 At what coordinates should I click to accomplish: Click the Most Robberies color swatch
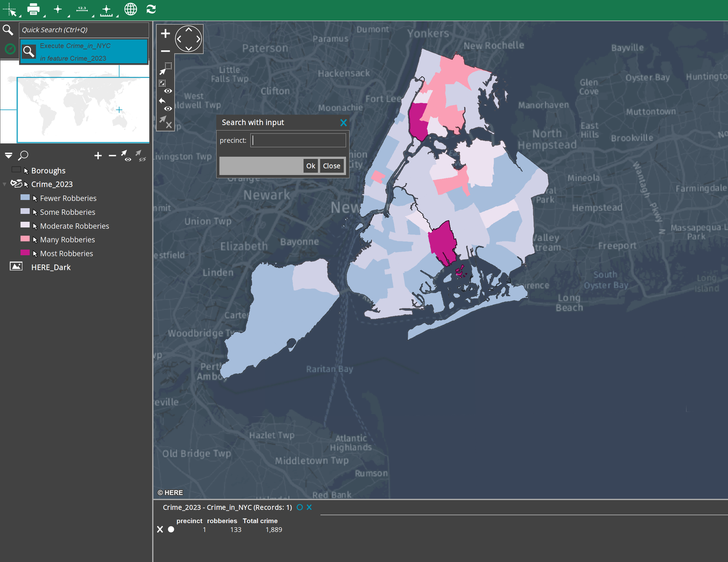pos(25,253)
